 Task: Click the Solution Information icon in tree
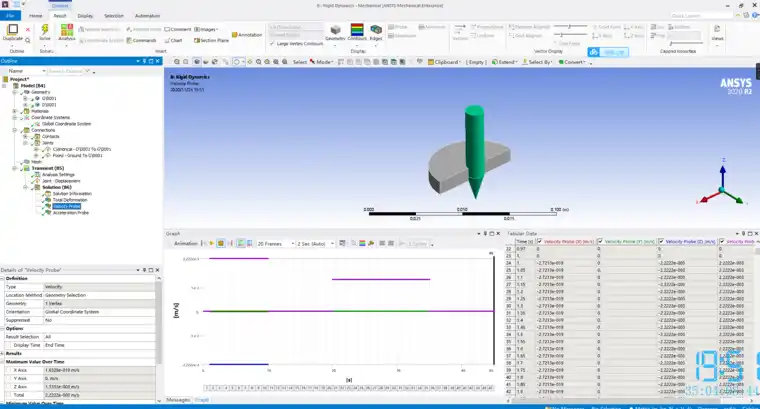[48, 193]
